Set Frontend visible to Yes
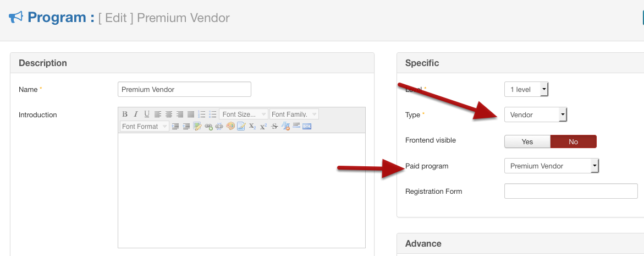 coord(527,142)
